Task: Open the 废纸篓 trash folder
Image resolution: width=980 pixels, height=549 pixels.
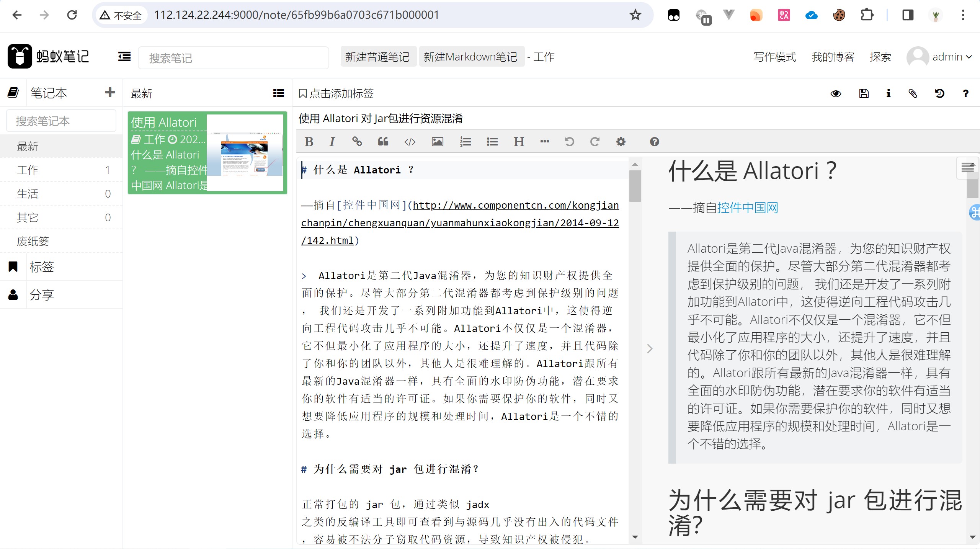Action: click(x=61, y=241)
